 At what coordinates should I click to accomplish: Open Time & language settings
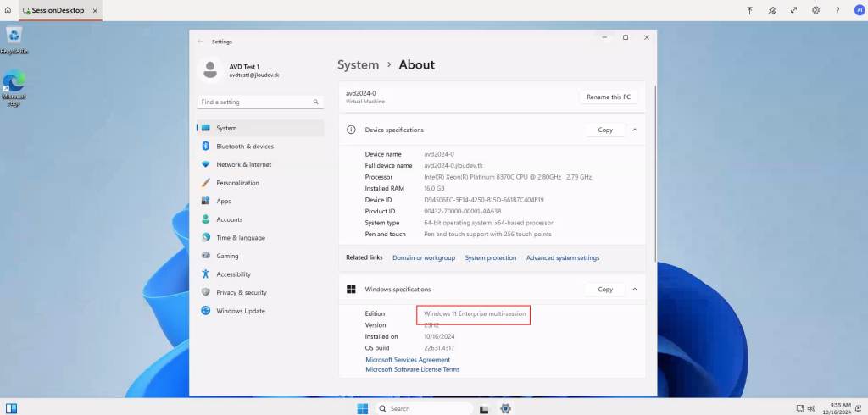point(260,237)
